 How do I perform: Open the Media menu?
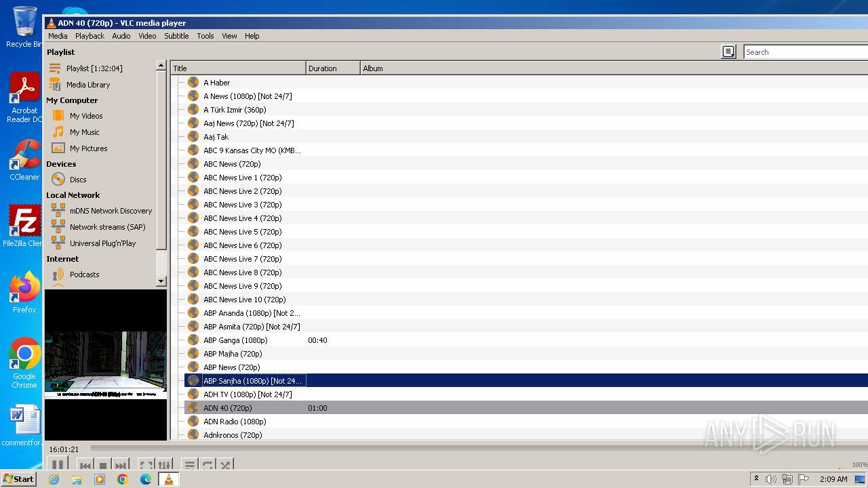(x=58, y=36)
